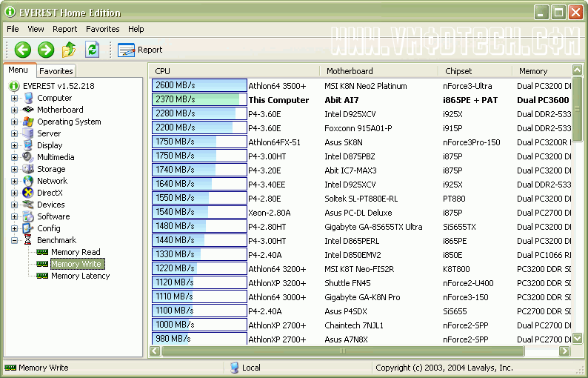
Task: Expand the Display node
Action: click(x=14, y=146)
